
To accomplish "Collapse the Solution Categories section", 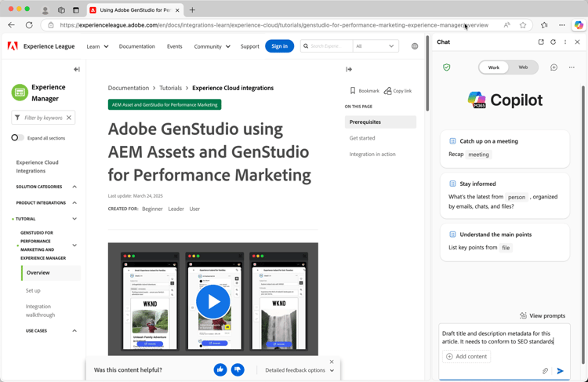I will [x=74, y=187].
